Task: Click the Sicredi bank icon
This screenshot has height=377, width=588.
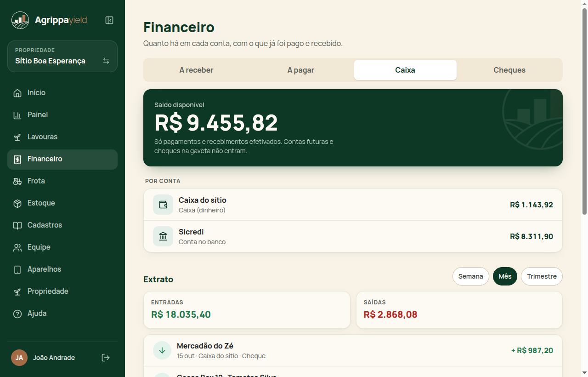Action: 163,236
